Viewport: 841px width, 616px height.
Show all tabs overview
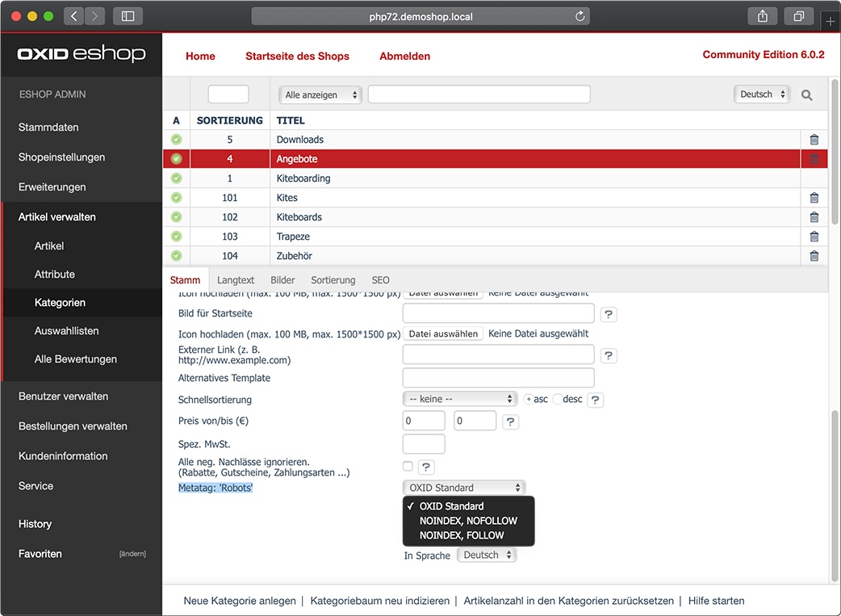[799, 16]
